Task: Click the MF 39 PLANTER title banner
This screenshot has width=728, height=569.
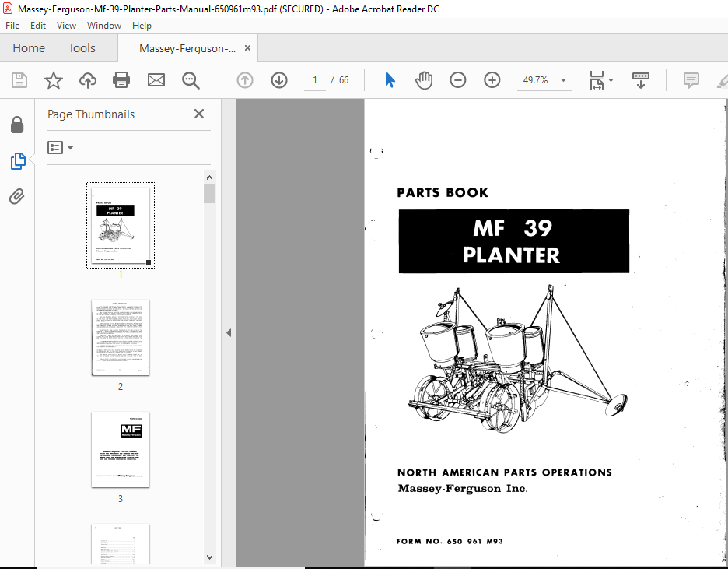Action: tap(514, 241)
